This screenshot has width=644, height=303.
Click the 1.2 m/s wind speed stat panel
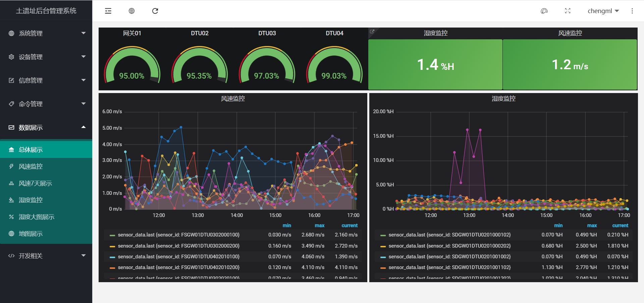[570, 64]
